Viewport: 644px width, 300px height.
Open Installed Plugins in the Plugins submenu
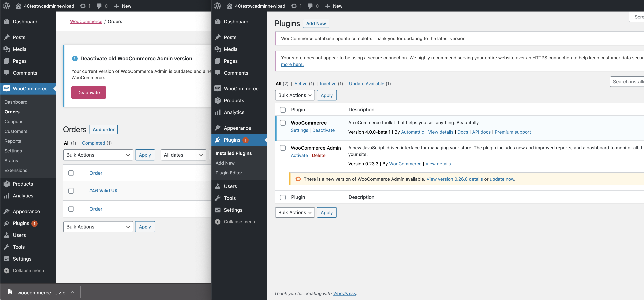tap(234, 153)
